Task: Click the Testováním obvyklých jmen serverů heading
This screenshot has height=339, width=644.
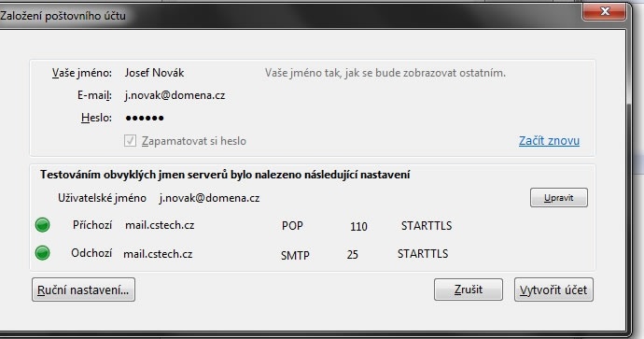Action: coord(225,175)
